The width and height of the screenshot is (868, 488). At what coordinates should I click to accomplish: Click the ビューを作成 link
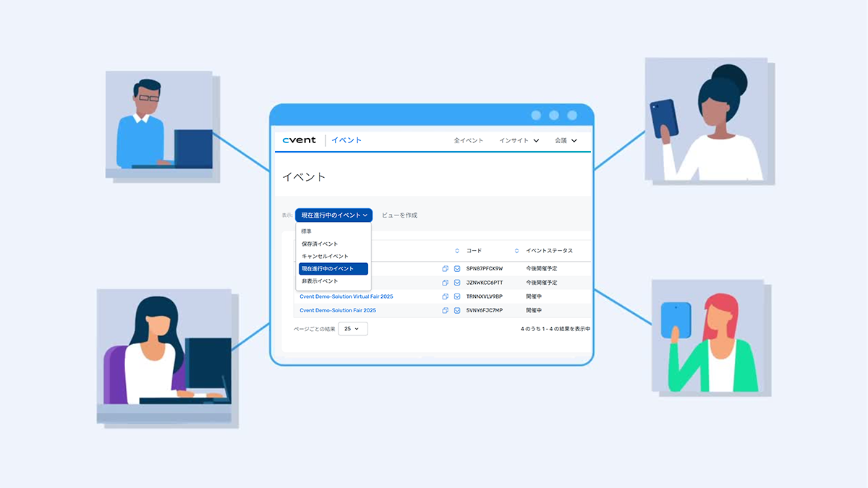pos(399,215)
